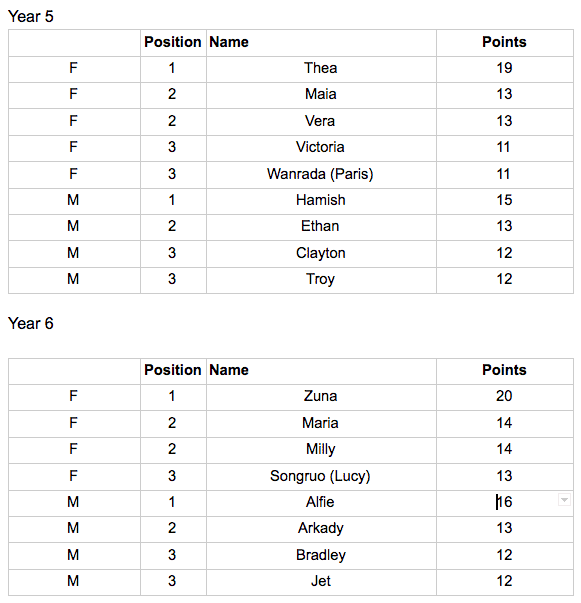Select the Clayton name cell

point(321,254)
